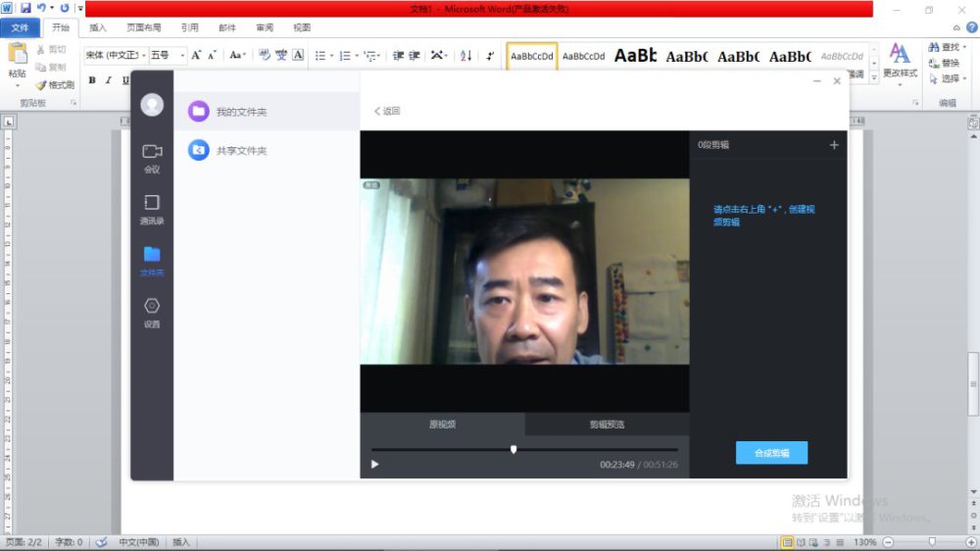Click the plus icon to add clip
The image size is (980, 551).
[x=834, y=145]
